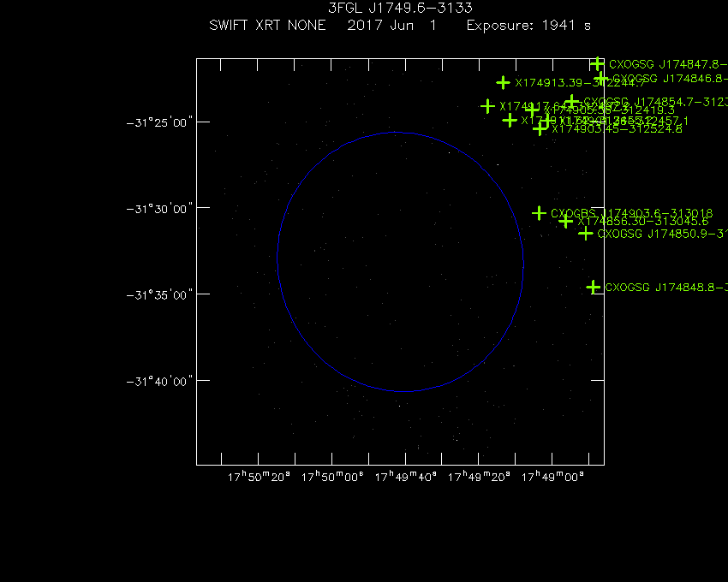Click the 17h50m20s right ascension label
Viewport: 728px width, 582px height.
(259, 477)
